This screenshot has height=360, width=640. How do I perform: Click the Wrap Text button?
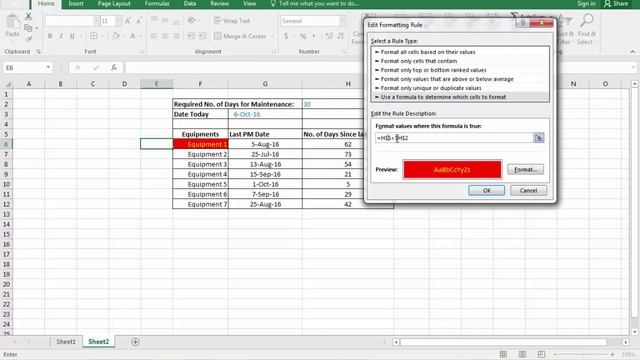(232, 20)
